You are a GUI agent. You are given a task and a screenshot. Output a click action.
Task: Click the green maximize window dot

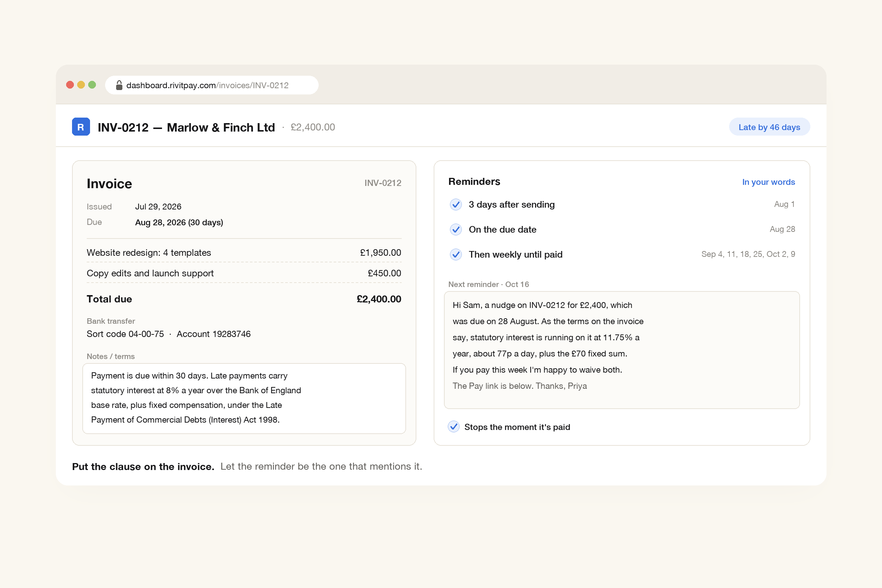(92, 85)
